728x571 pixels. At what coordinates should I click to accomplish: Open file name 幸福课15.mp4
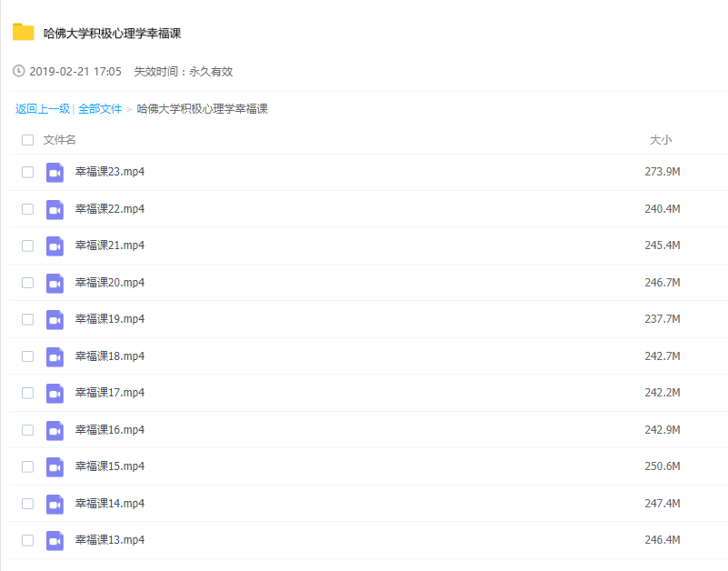tap(110, 466)
